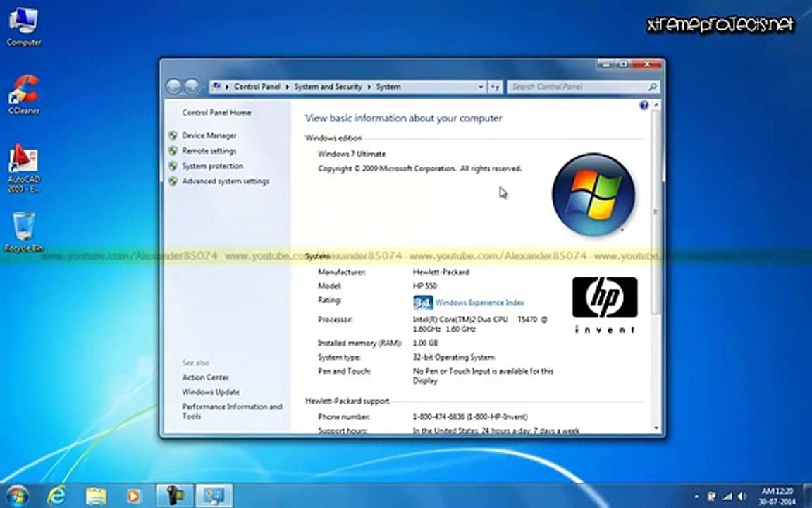Expand the arrow after Control Panel breadcrumb
Viewport: 812px width, 508px height.
coord(288,87)
